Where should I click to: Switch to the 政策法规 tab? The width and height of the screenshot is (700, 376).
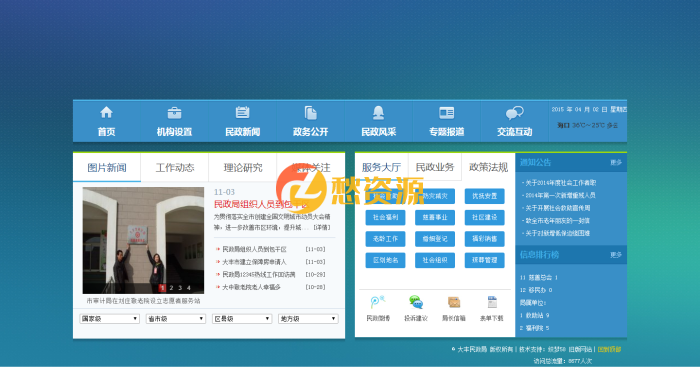click(x=488, y=167)
